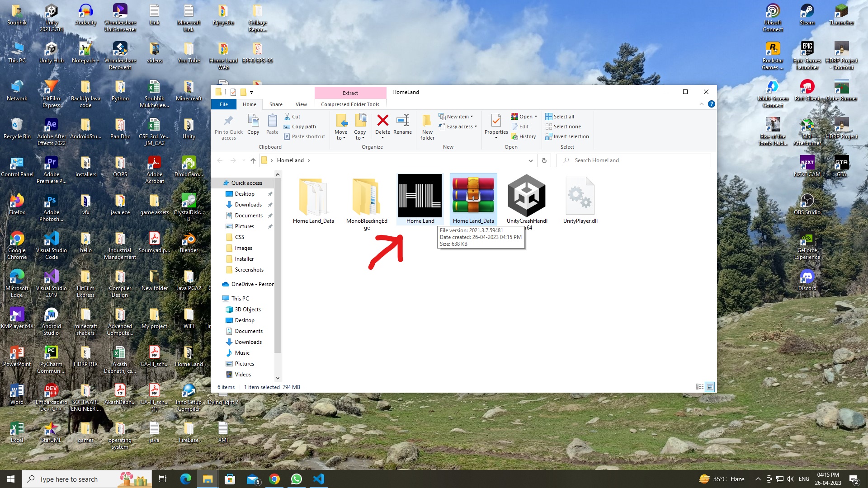The width and height of the screenshot is (868, 488).
Task: Click Invert selection in Select group
Action: [x=567, y=136]
